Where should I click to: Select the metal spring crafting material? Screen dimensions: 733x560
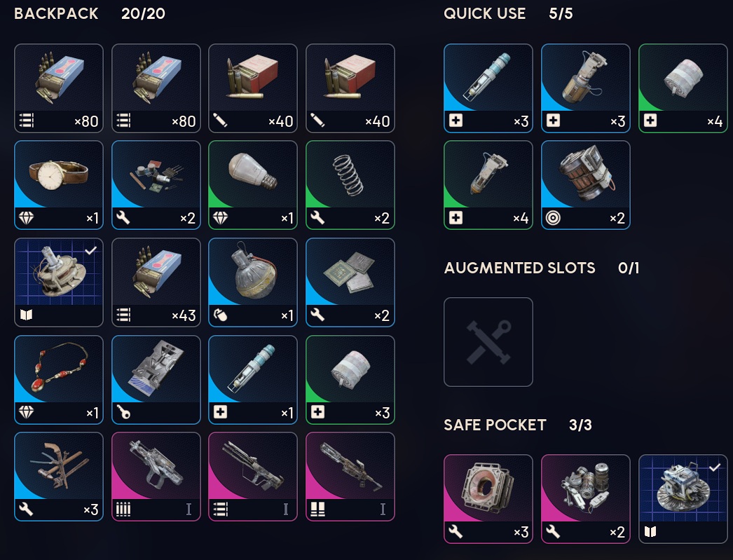coord(350,185)
